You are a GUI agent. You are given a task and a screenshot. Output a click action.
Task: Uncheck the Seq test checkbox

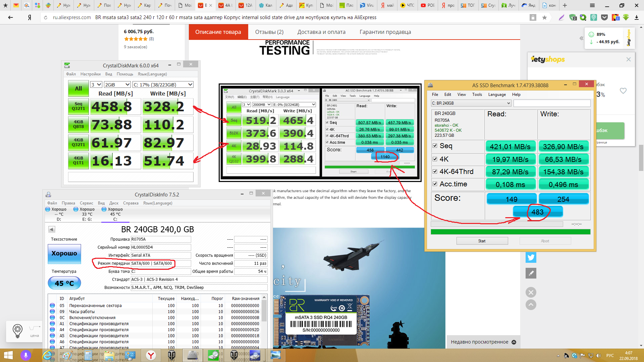pos(435,146)
